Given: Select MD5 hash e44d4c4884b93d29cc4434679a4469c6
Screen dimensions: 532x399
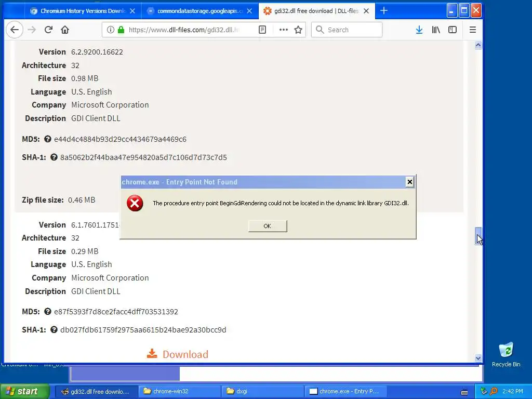Looking at the screenshot, I should coord(120,139).
